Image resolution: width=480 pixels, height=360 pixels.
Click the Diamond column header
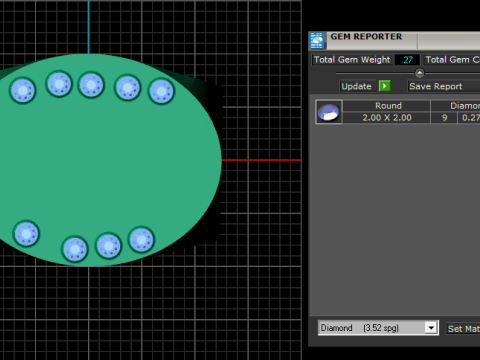click(455, 106)
